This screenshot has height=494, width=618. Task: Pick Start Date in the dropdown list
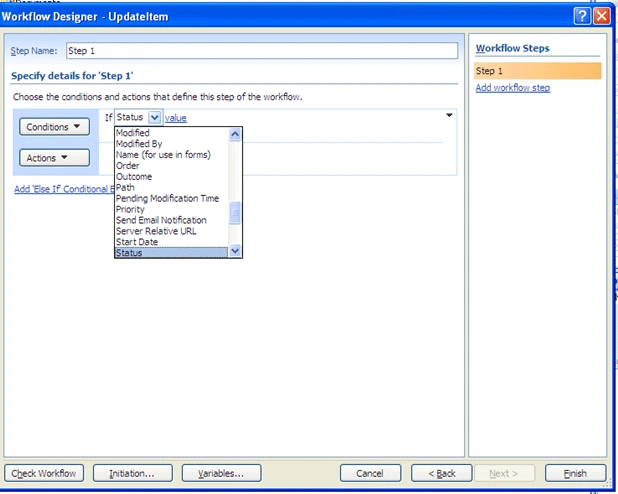click(137, 242)
